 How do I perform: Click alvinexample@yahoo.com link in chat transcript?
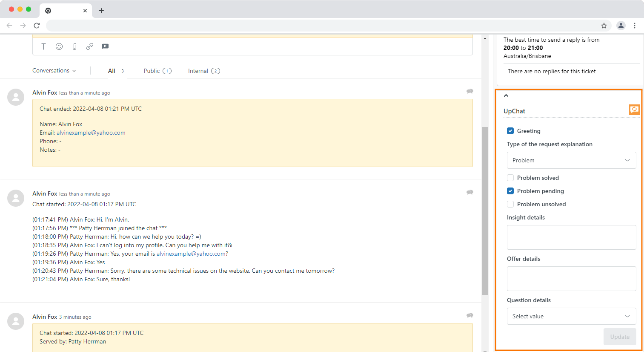(x=191, y=254)
